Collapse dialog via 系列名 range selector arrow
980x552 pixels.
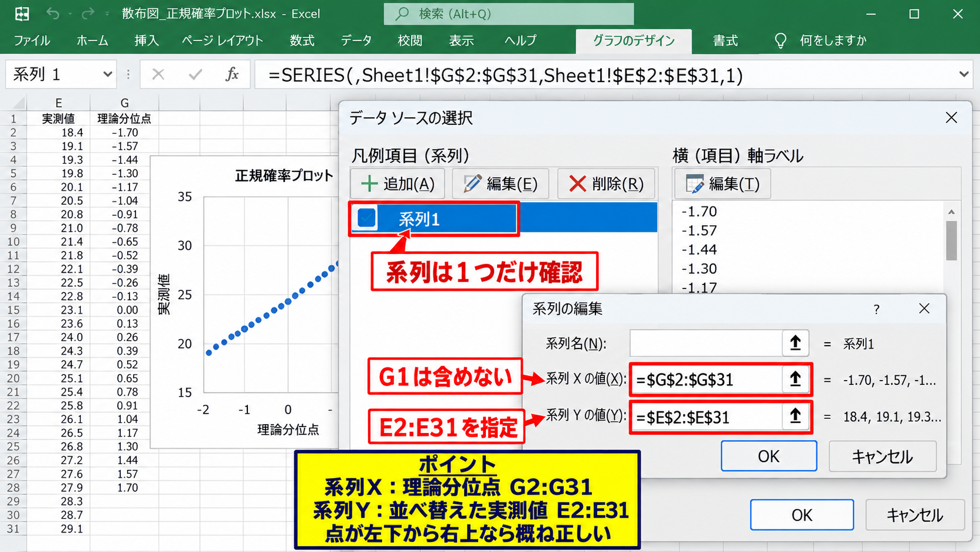tap(795, 343)
